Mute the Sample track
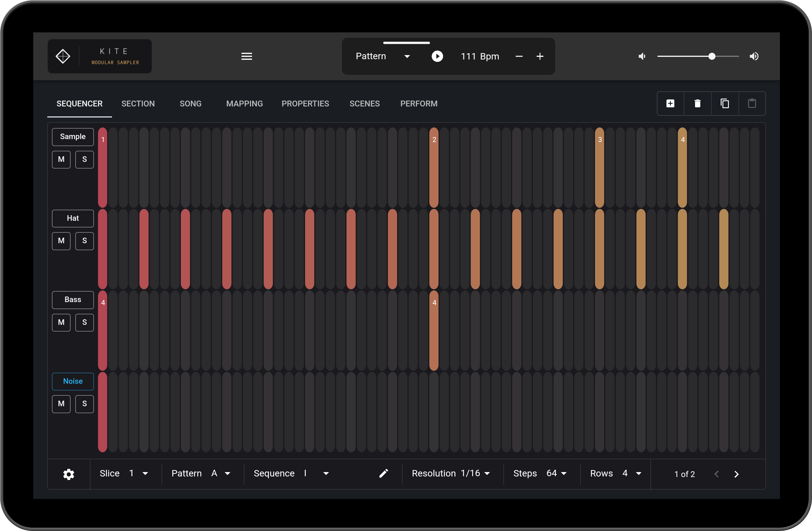This screenshot has height=531, width=812. pos(61,159)
